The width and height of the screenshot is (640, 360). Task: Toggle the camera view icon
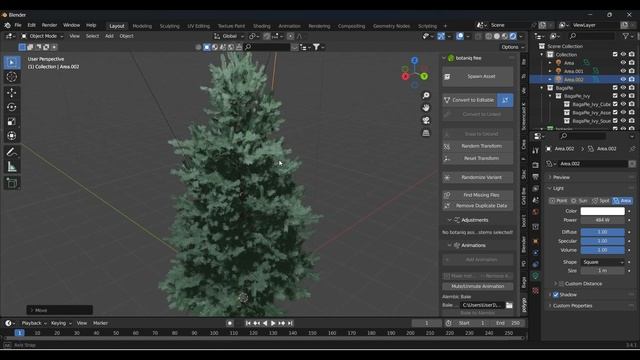pyautogui.click(x=426, y=120)
